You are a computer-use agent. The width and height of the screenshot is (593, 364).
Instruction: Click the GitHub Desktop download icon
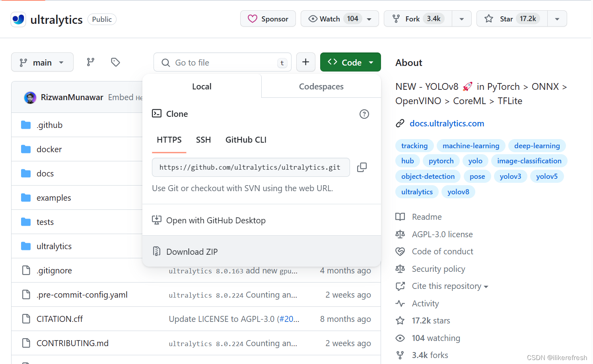tap(157, 220)
